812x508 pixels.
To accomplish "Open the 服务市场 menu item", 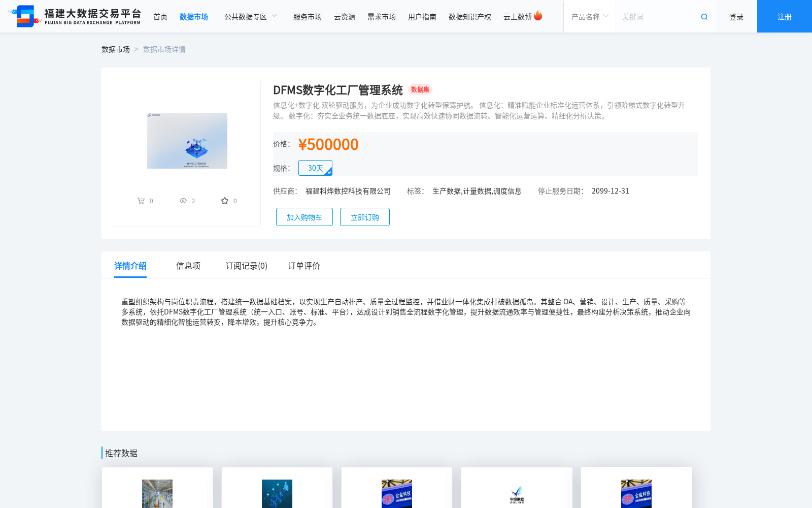I will pos(308,17).
